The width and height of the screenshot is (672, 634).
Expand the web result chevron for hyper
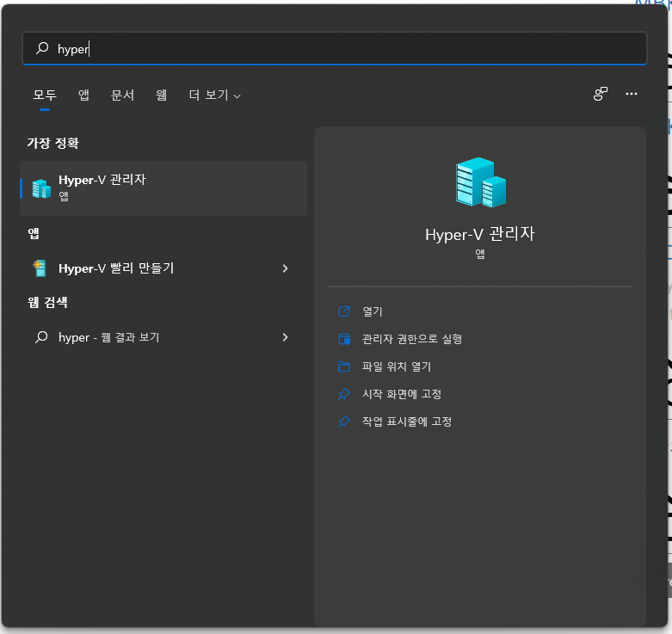click(286, 337)
